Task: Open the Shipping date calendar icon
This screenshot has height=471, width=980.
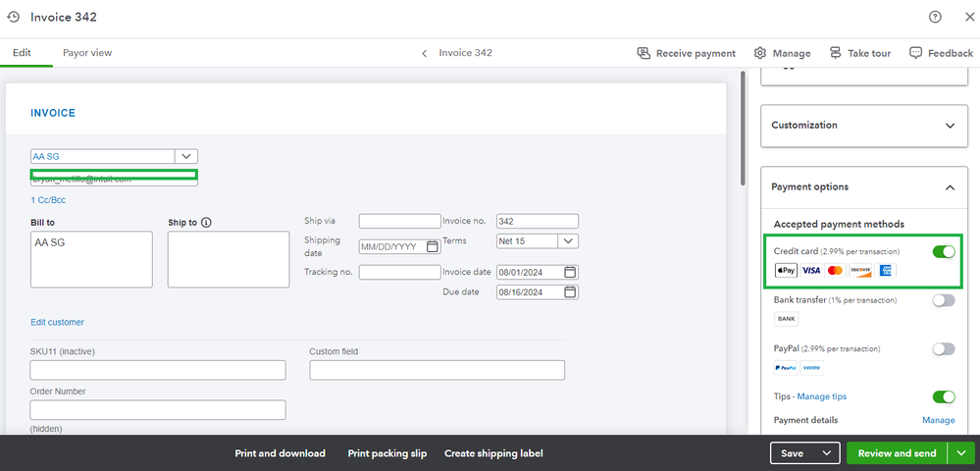Action: point(432,246)
